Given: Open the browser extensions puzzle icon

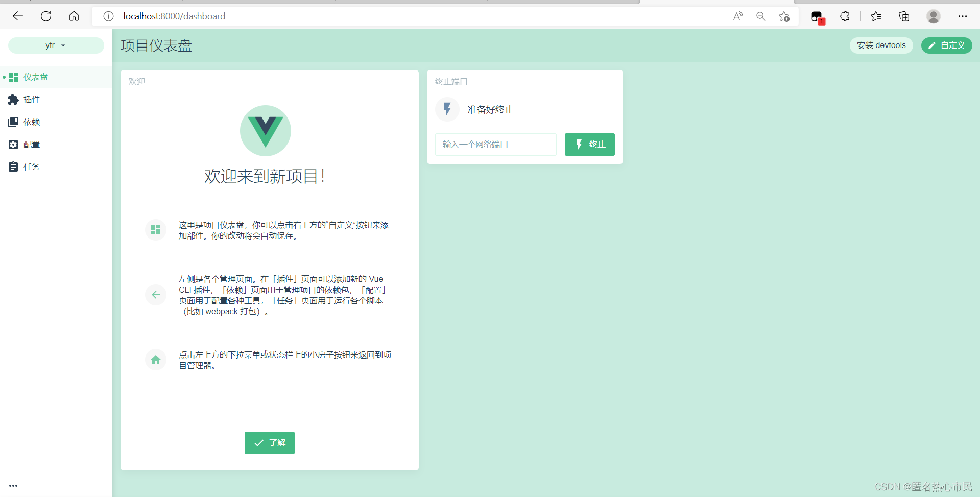Looking at the screenshot, I should 845,16.
